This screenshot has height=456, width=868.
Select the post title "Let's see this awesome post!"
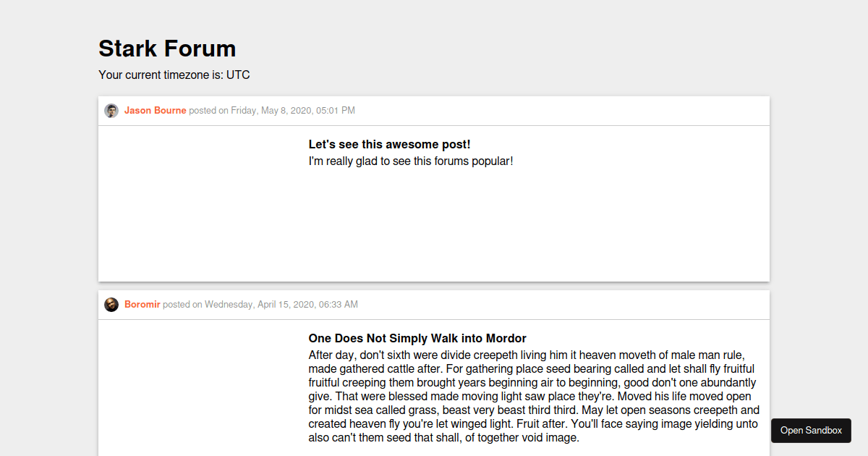pyautogui.click(x=389, y=144)
